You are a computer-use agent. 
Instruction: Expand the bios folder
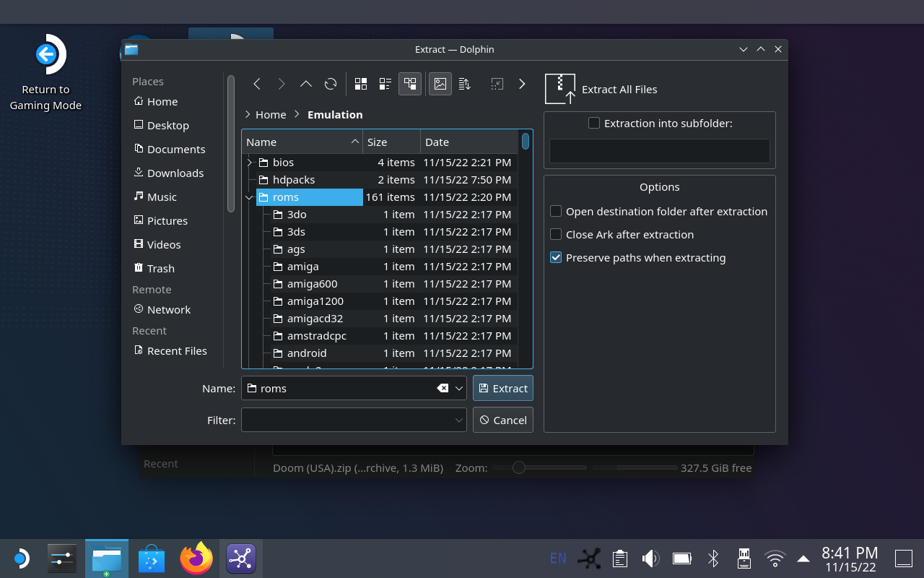click(249, 162)
